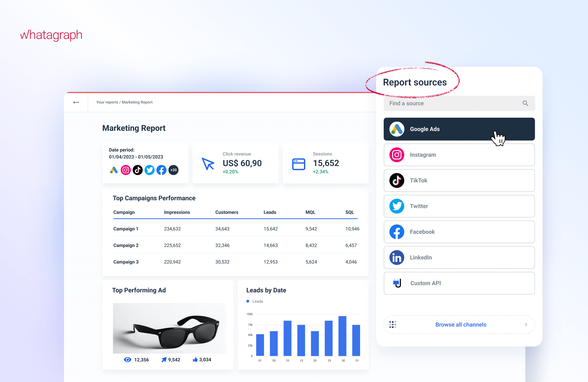The image size is (588, 382).
Task: Select Instagram in the Report sources list
Action: (459, 155)
